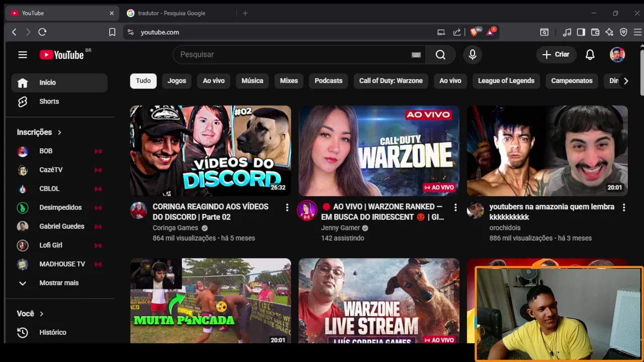The image size is (644, 362).
Task: Open BOB subscription channel
Action: click(x=59, y=151)
